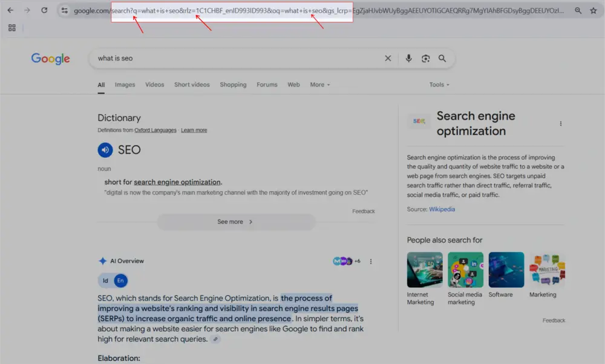Image resolution: width=605 pixels, height=364 pixels.
Task: Reload the page with the refresh icon
Action: (44, 10)
